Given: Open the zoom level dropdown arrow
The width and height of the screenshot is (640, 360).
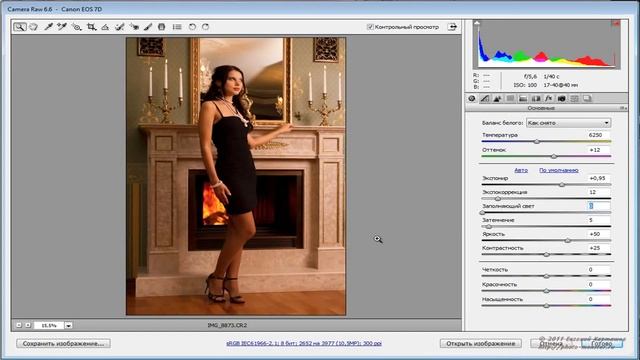Looking at the screenshot, I should tap(69, 325).
